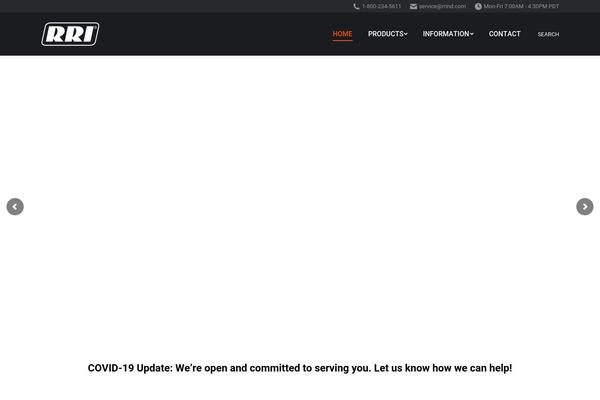Click the service email address link

(442, 7)
